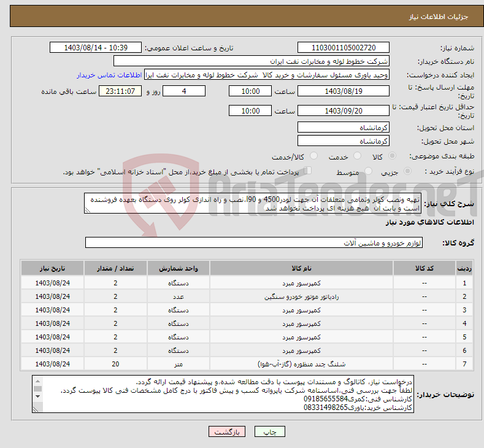Click the remaining time field 23:11:07
The width and height of the screenshot is (484, 448).
click(120, 91)
